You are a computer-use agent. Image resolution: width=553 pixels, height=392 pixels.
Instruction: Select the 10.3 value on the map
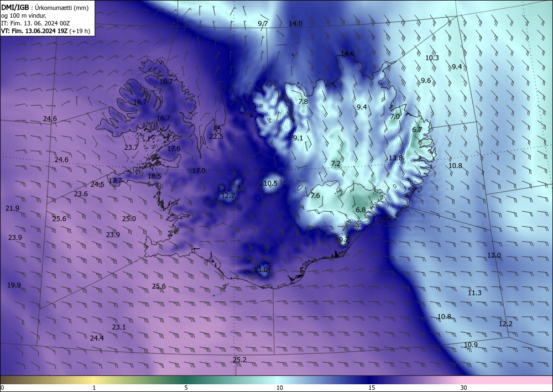coord(432,58)
